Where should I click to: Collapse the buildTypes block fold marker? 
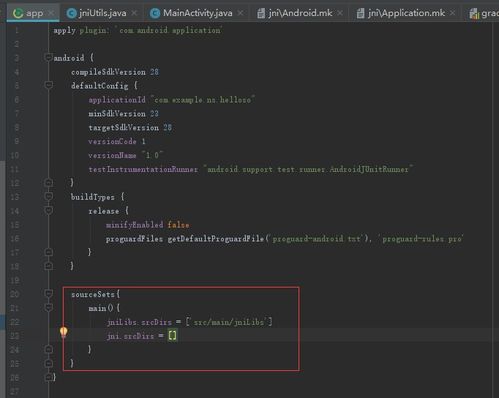point(48,196)
